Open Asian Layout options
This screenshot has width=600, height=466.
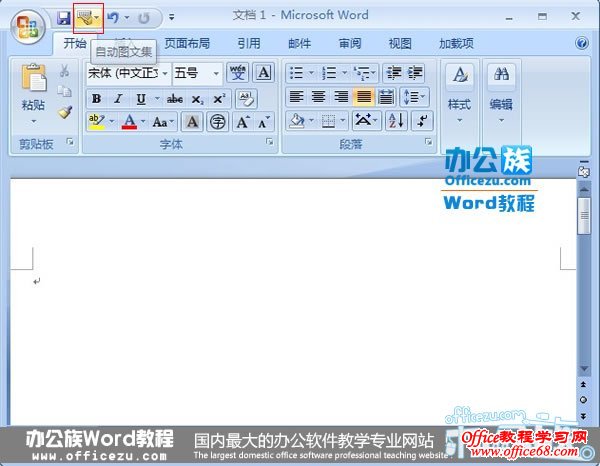pyautogui.click(x=366, y=121)
